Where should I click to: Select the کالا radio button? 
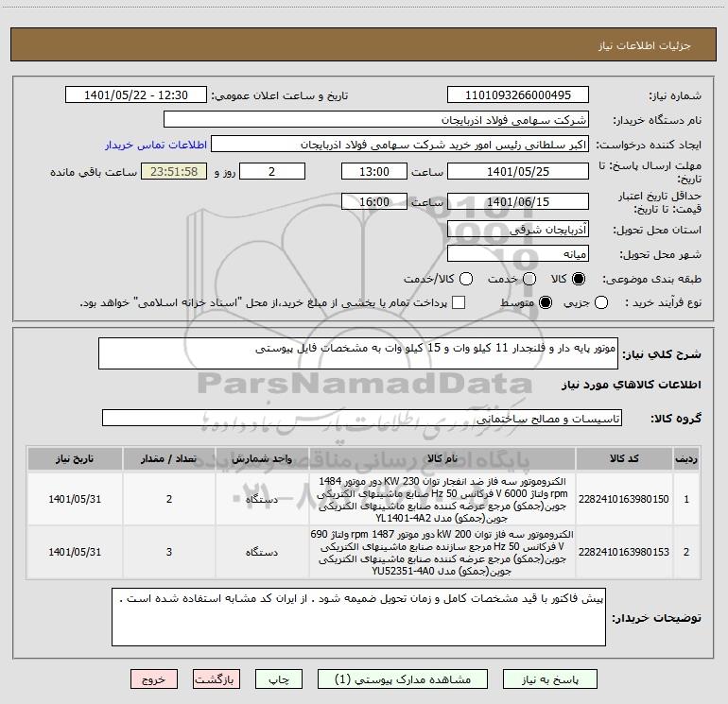579,279
